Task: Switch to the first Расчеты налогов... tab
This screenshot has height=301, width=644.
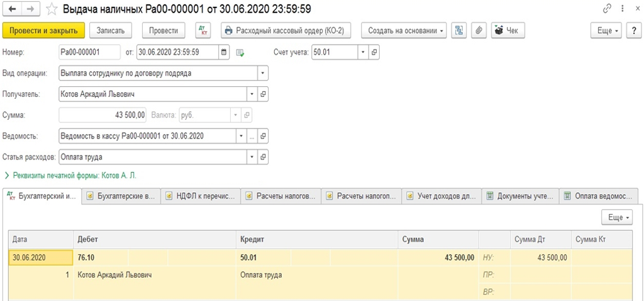Action: click(281, 196)
